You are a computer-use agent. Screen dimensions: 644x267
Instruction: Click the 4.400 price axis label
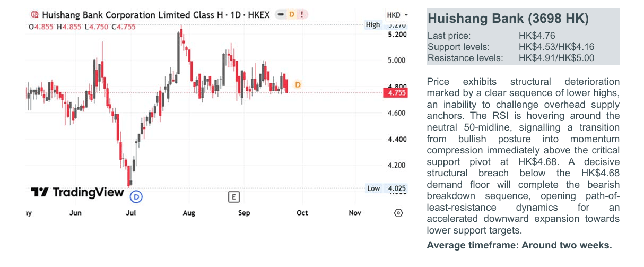tap(397, 139)
